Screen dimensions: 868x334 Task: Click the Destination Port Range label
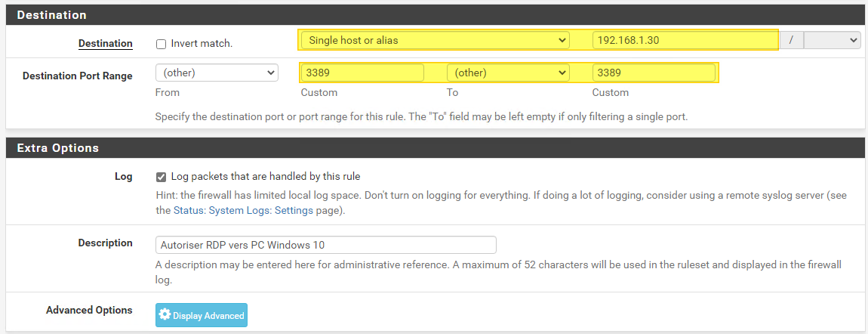[78, 76]
